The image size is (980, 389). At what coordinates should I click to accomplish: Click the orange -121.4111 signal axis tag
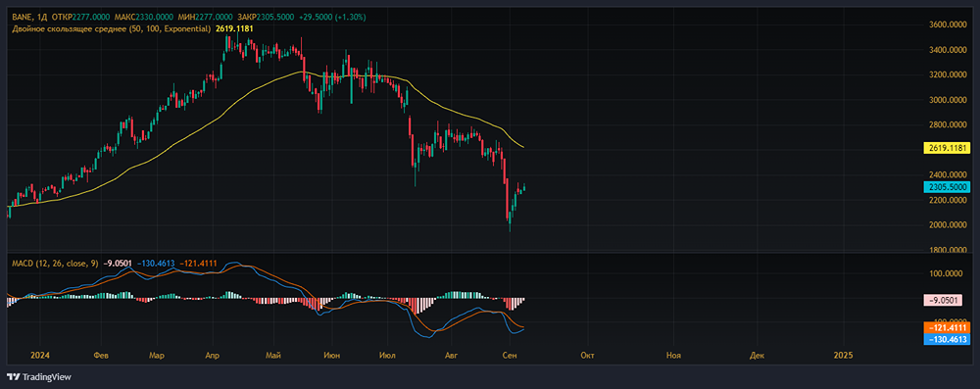pyautogui.click(x=946, y=327)
